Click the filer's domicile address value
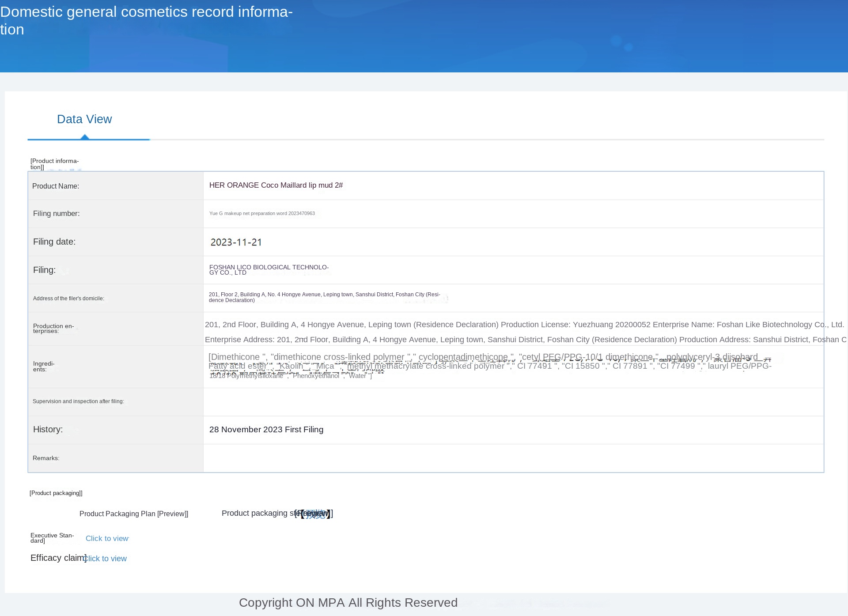This screenshot has height=616, width=848. pyautogui.click(x=324, y=297)
